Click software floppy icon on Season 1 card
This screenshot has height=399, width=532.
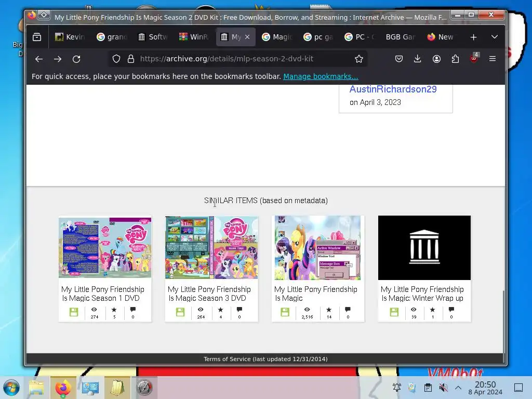click(74, 312)
